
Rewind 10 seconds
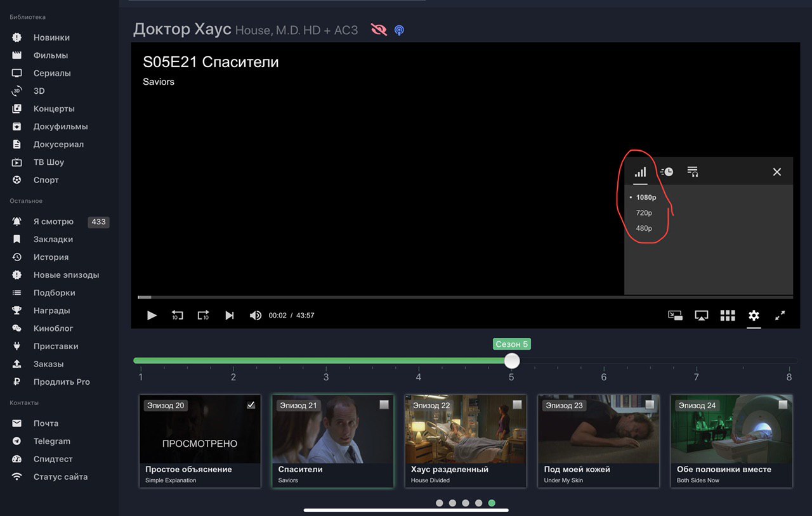pos(178,315)
